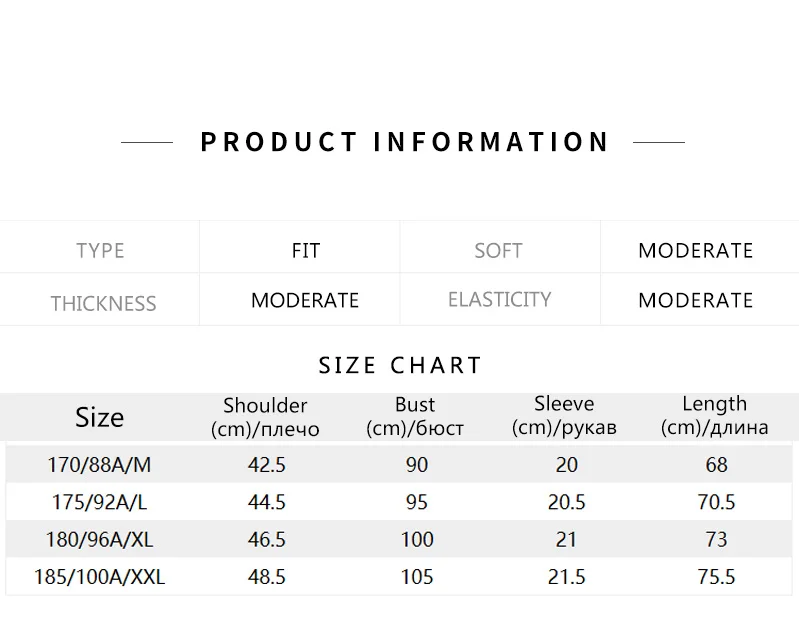The image size is (799, 617).
Task: Click the MODERATE value beside THICKNESS
Action: pyautogui.click(x=305, y=300)
